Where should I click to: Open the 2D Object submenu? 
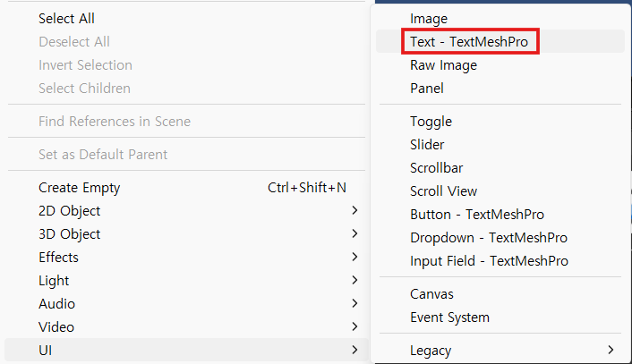(x=186, y=210)
